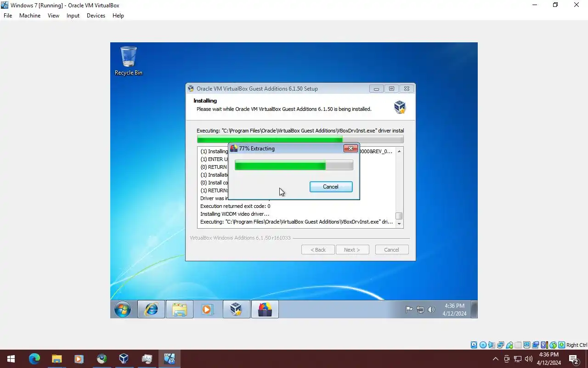Open the audio settings status icon
Viewport: 588px width, 368px height.
[492, 345]
